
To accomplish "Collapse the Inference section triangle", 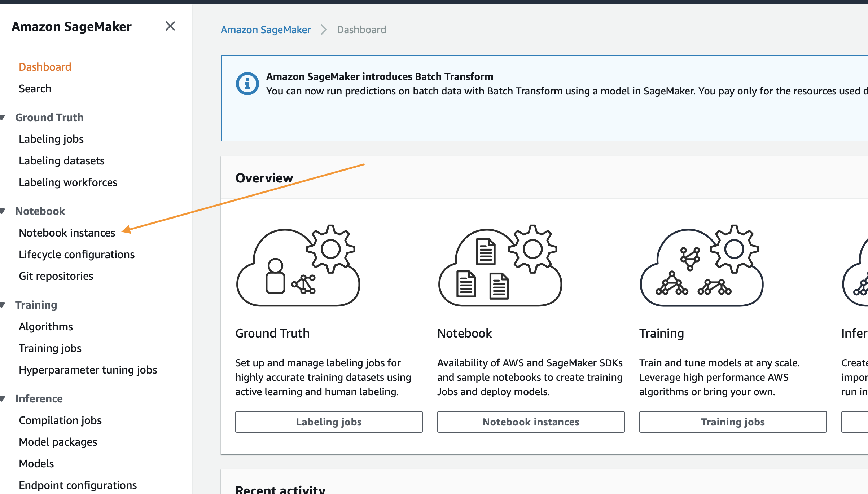I will 3,398.
